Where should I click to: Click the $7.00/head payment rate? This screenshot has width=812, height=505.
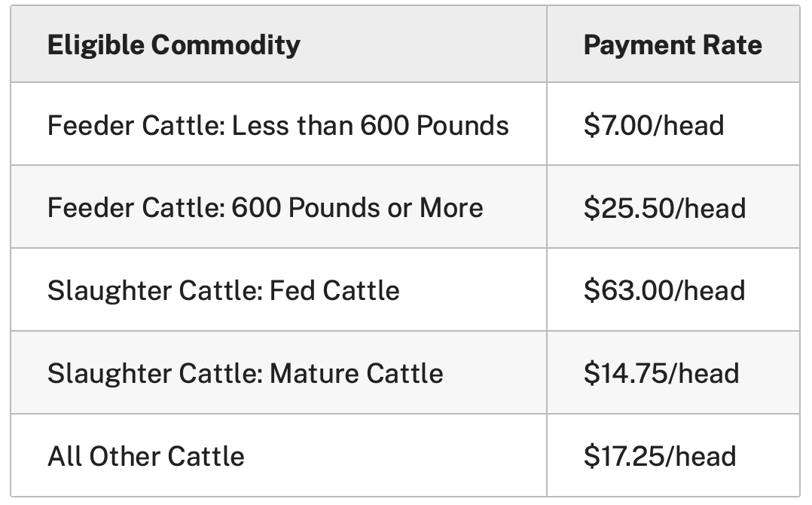point(653,125)
